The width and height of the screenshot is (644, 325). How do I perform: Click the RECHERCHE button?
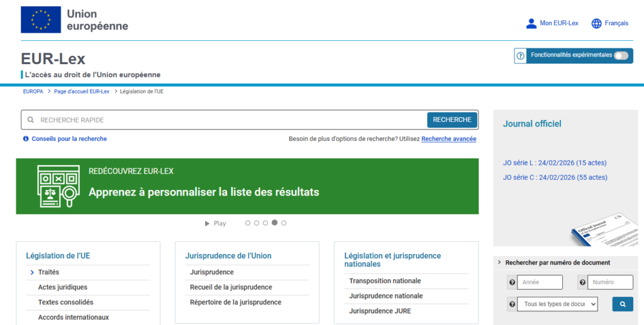pyautogui.click(x=452, y=120)
